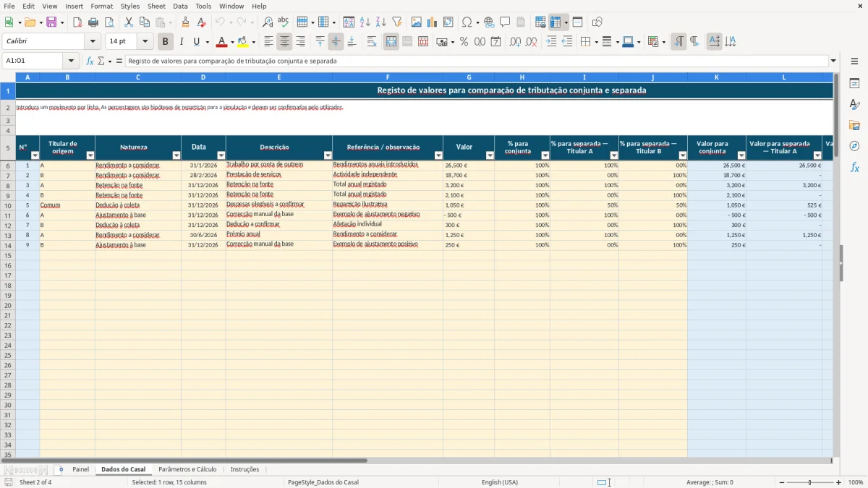Select row header 10

tap(8, 205)
